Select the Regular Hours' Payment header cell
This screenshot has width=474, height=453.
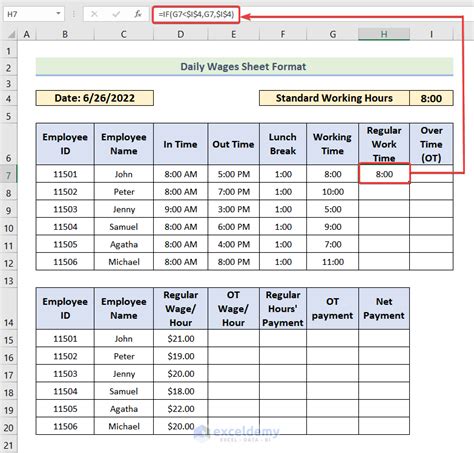click(283, 309)
